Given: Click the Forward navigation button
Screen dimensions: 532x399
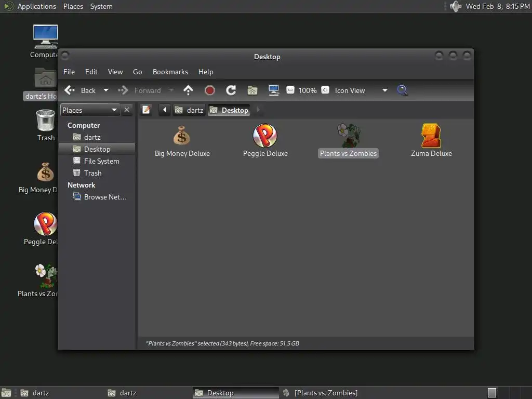Looking at the screenshot, I should [x=139, y=90].
